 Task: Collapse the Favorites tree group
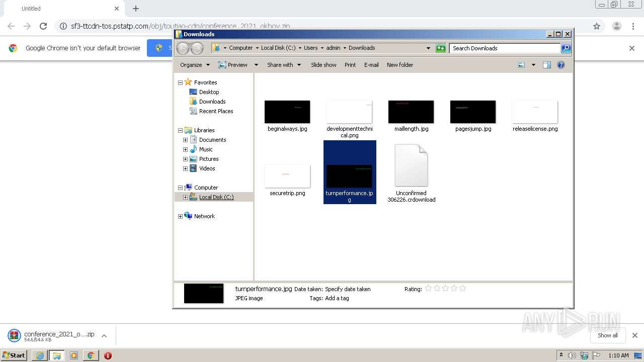point(180,82)
